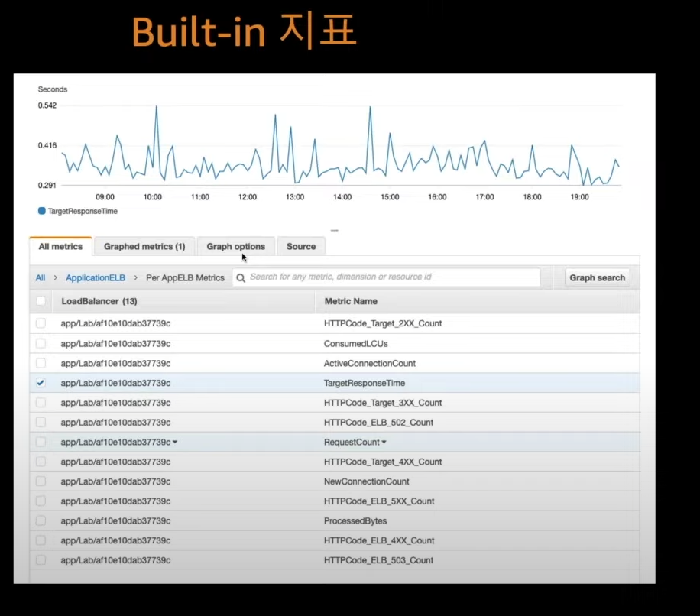Check the HTTPCode_Target_2XX_Count row checkbox

point(41,323)
